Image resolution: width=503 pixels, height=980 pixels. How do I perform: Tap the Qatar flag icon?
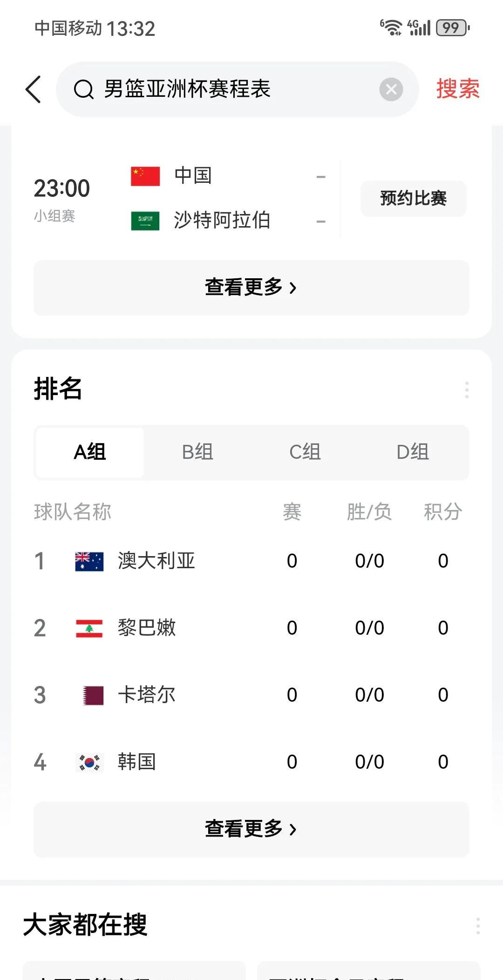(92, 695)
